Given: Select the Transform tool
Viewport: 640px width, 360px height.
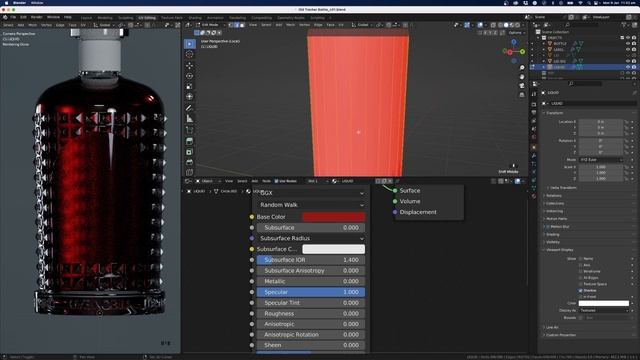Looking at the screenshot, I should point(190,97).
